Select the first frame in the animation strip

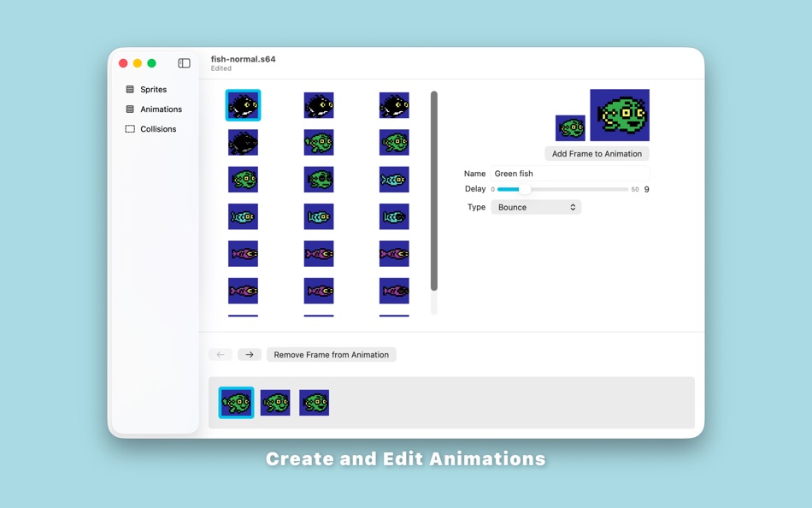tap(236, 402)
